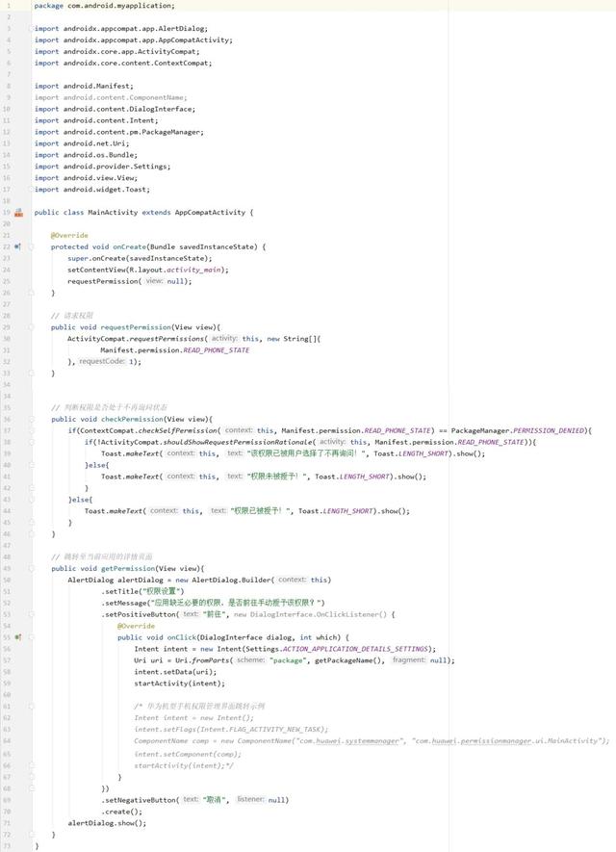
Task: Collapse the getPermission method fold marker
Action: 31,568
